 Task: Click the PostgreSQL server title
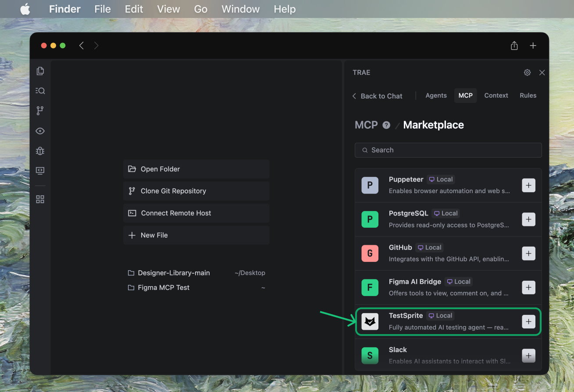click(408, 213)
